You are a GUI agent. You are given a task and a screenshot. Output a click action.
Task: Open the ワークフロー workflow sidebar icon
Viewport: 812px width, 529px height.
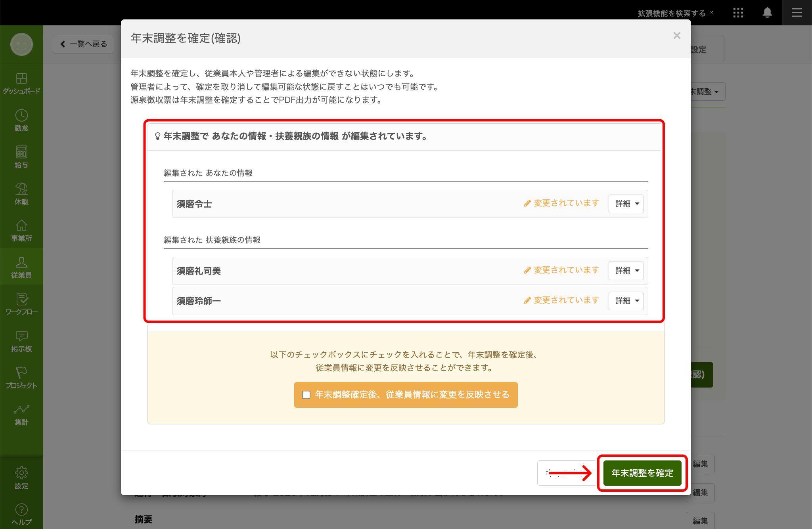tap(21, 304)
